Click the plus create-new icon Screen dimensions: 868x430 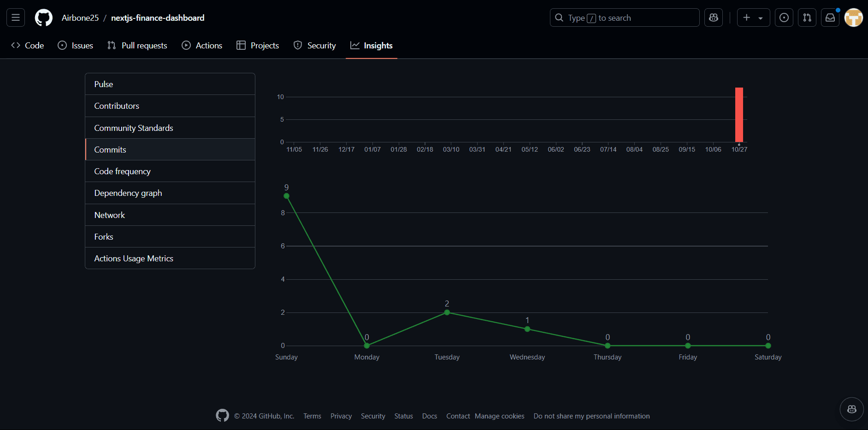(747, 18)
